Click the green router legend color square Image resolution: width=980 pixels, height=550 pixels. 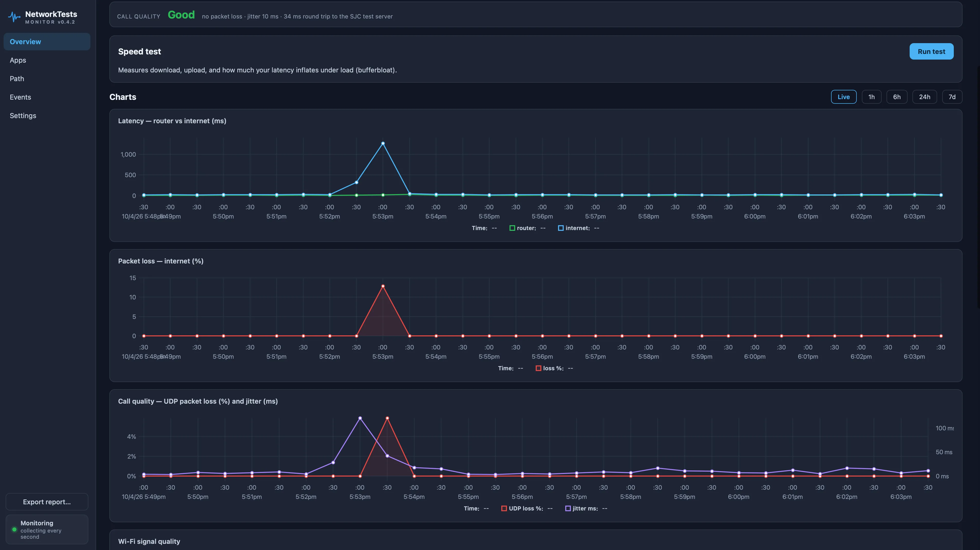click(x=512, y=228)
